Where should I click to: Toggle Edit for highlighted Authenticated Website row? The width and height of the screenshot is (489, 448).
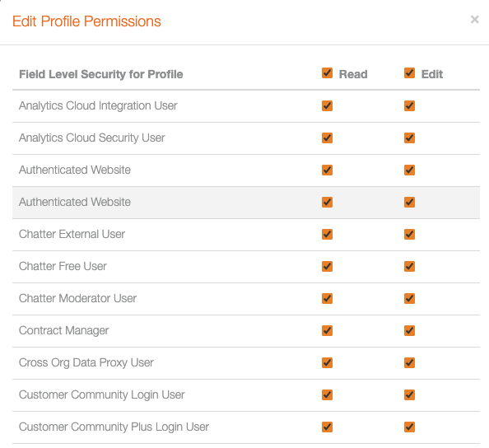[x=409, y=202]
